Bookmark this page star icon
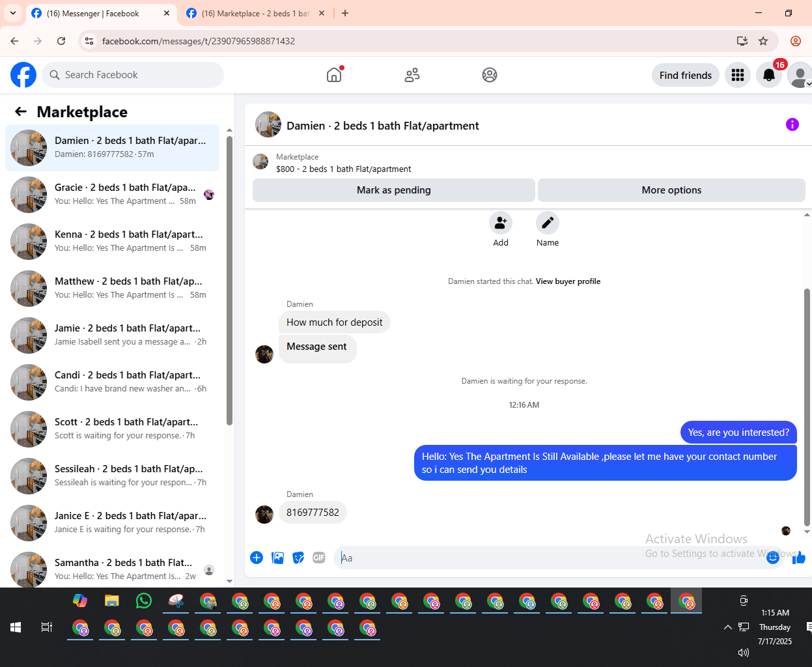The height and width of the screenshot is (667, 812). tap(763, 41)
